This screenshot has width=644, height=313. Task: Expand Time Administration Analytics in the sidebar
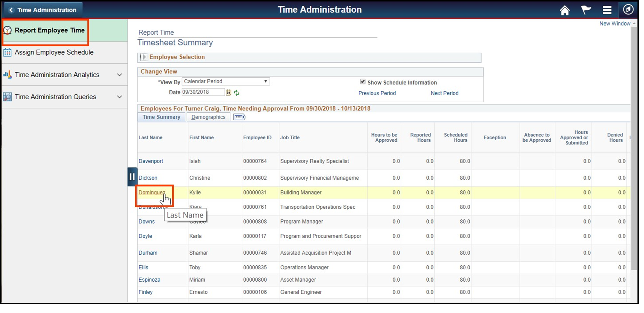120,75
